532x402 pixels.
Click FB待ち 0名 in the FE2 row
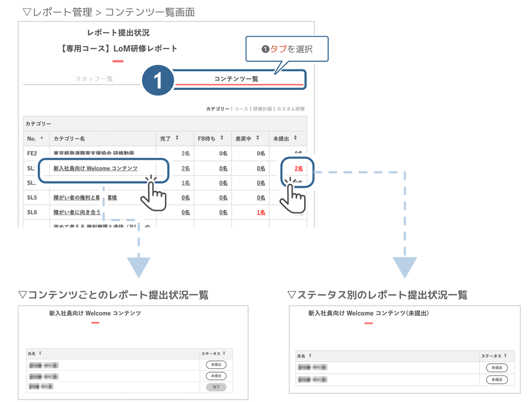(x=223, y=153)
